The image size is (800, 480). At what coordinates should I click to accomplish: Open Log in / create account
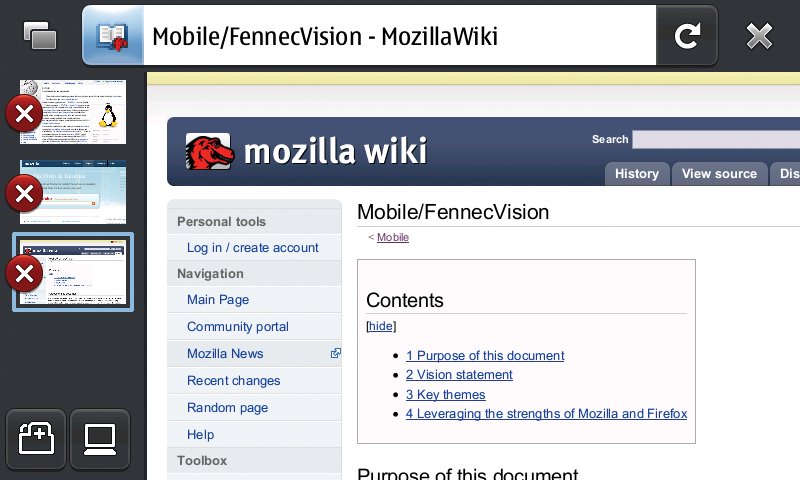[253, 247]
